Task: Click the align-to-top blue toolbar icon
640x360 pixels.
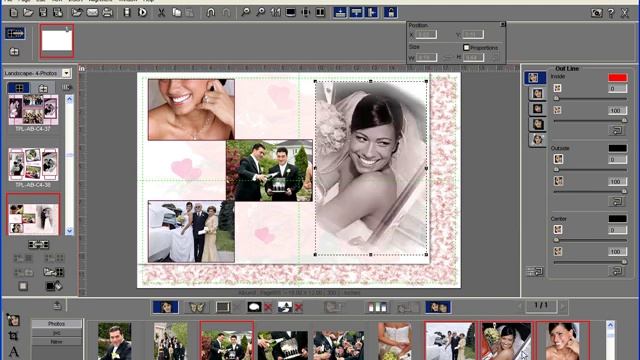Action: click(356, 13)
